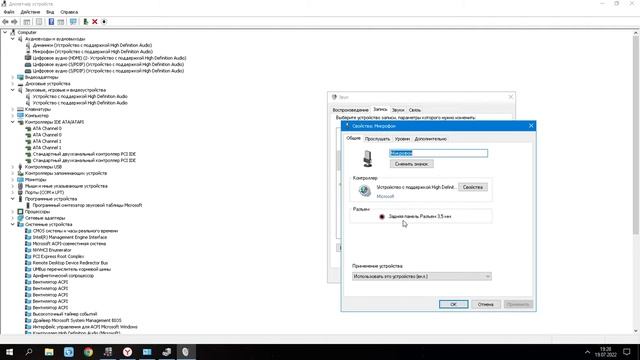Select the Микрофон audio input device
640x360 pixels.
point(93,52)
